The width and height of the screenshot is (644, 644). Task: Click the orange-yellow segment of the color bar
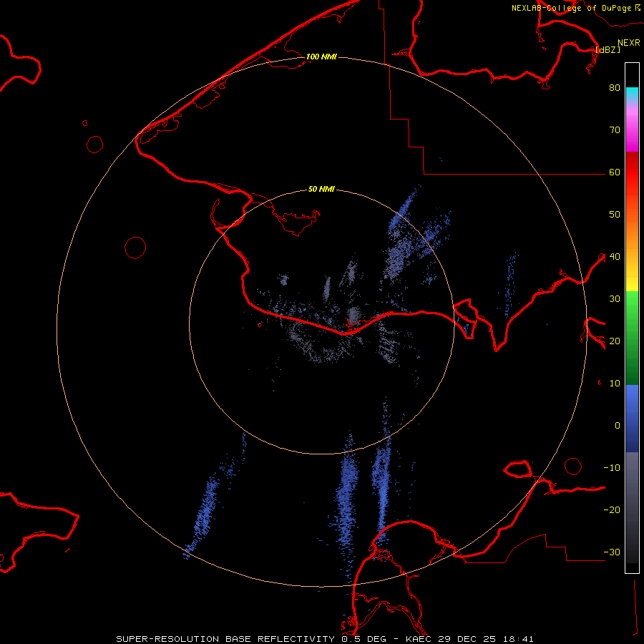tap(632, 248)
